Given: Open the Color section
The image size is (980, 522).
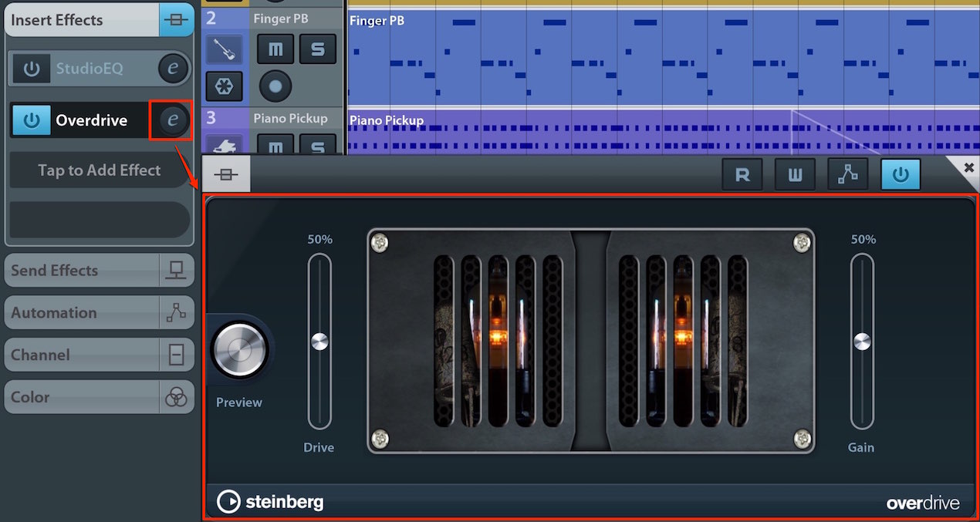Looking at the screenshot, I should tap(99, 398).
